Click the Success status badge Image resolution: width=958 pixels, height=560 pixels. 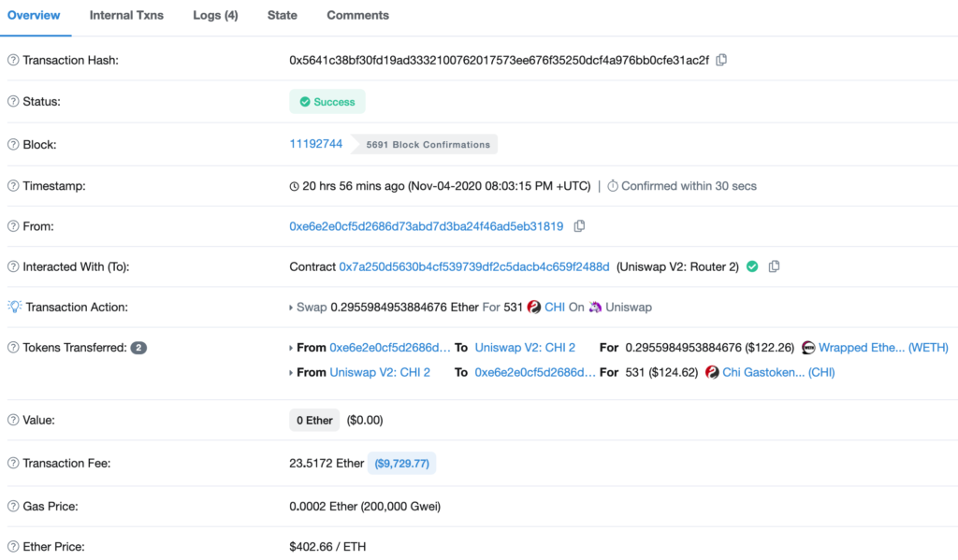pyautogui.click(x=327, y=102)
